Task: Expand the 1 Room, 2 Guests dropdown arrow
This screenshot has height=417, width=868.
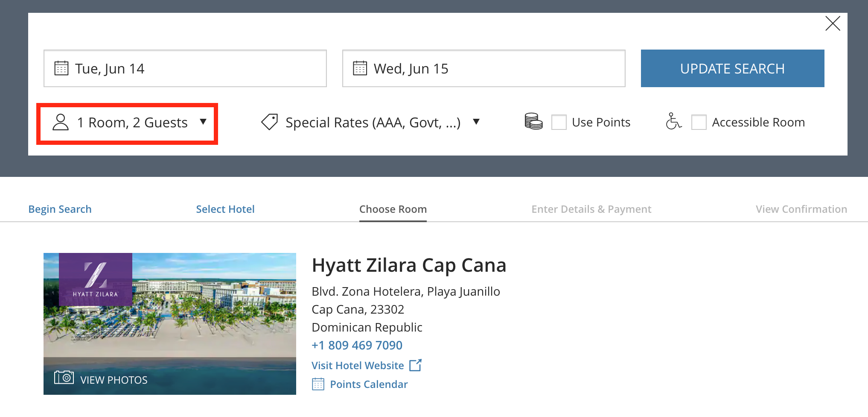Action: 203,122
